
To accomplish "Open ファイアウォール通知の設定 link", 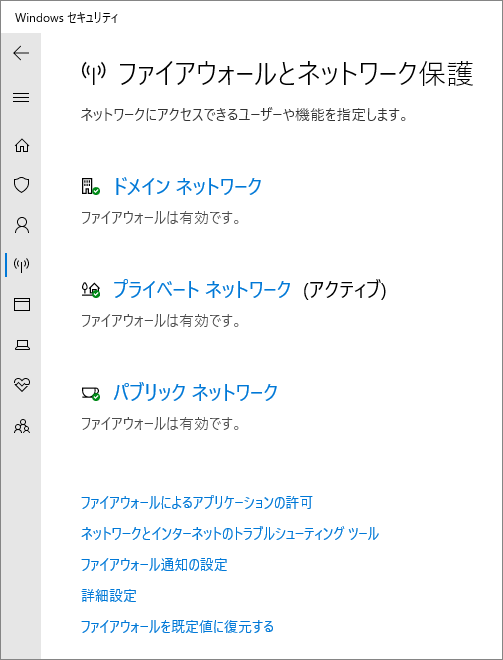I will (x=154, y=564).
